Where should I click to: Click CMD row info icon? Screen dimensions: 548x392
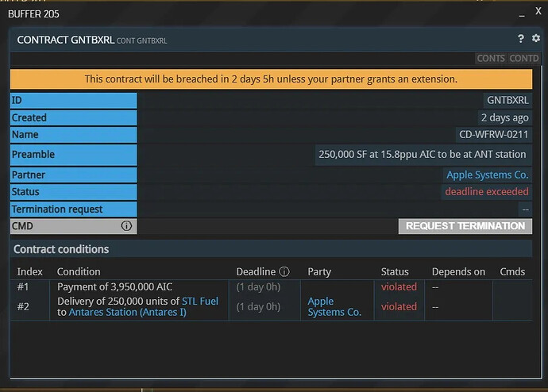click(x=126, y=226)
